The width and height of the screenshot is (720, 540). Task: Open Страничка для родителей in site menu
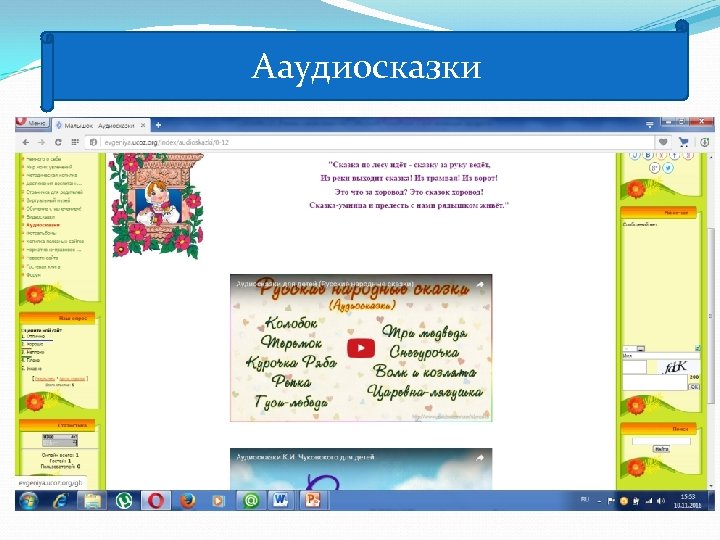(x=55, y=192)
